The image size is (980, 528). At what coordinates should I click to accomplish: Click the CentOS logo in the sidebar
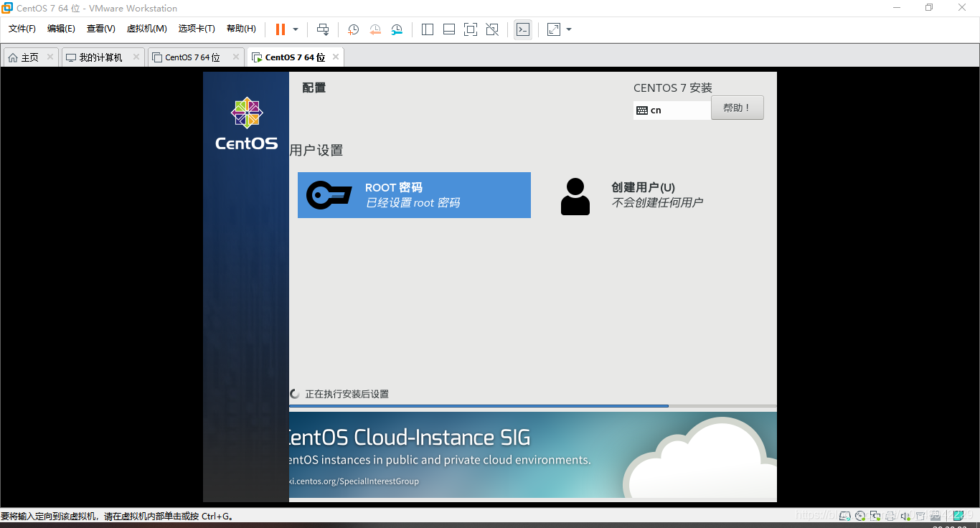(247, 124)
